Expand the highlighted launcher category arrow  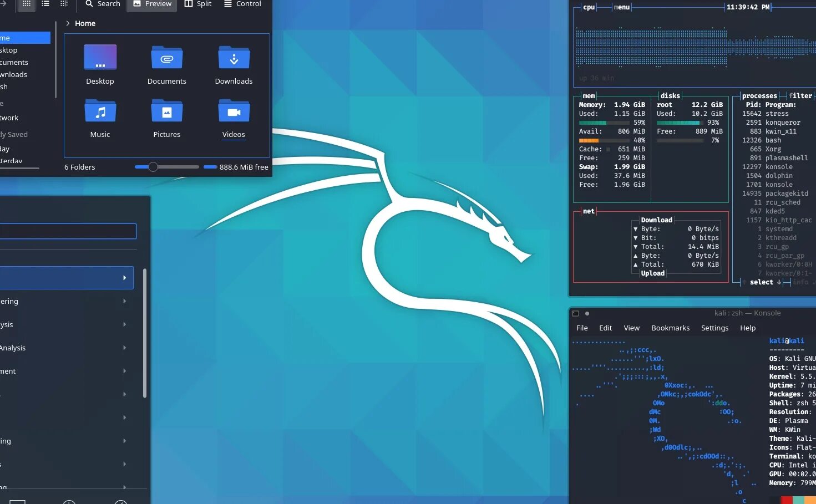124,278
